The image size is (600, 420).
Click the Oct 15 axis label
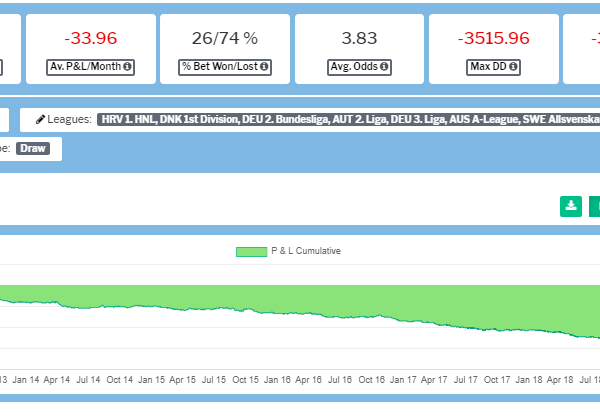[x=246, y=380]
